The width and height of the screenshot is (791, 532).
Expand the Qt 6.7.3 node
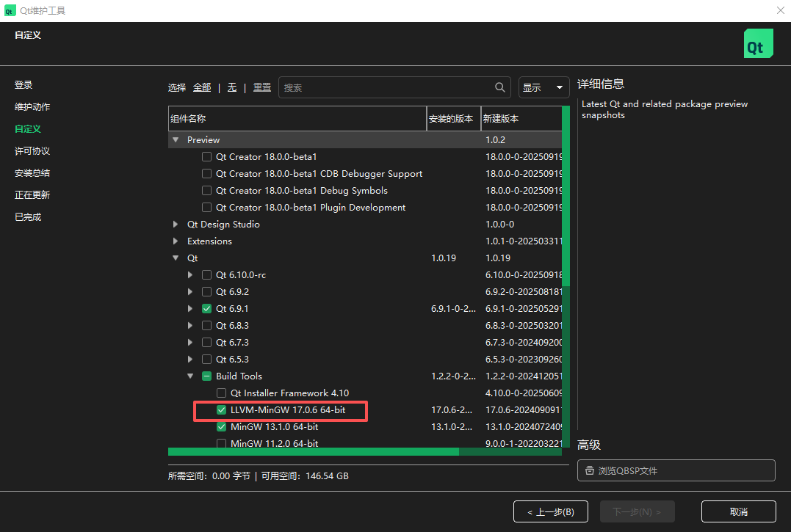click(x=190, y=342)
